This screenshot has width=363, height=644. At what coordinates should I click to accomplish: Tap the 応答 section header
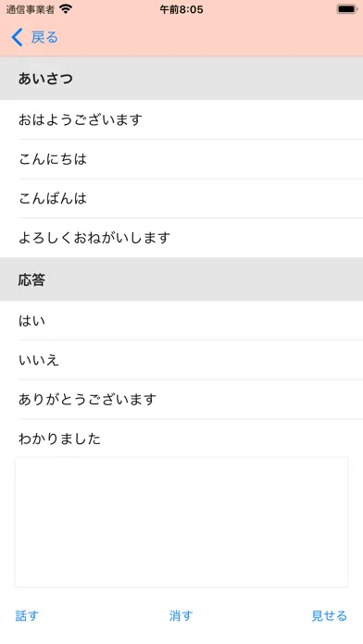(x=181, y=279)
